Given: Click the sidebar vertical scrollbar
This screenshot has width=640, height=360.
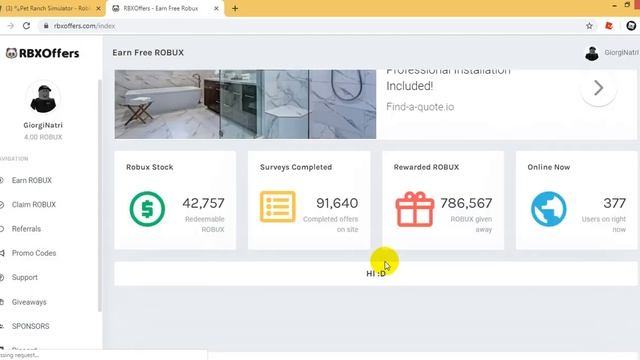Looking at the screenshot, I should tap(100, 196).
